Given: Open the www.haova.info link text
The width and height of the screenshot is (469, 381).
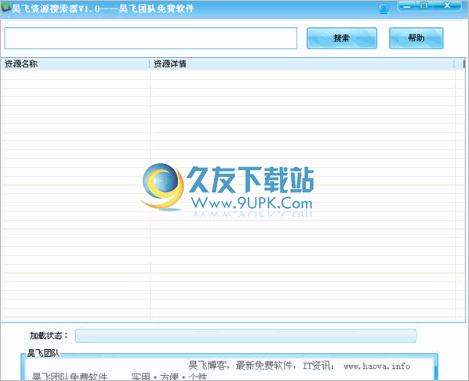Looking at the screenshot, I should [377, 366].
